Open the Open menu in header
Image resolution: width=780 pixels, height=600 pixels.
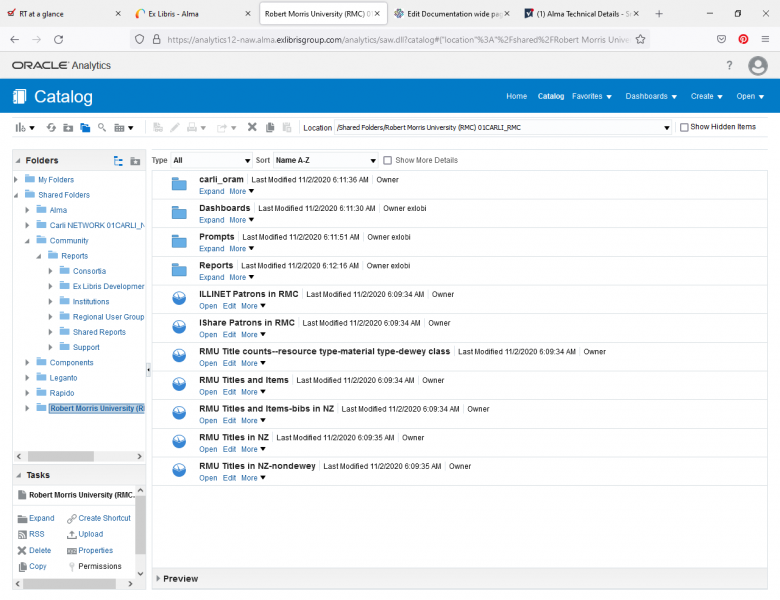pos(750,97)
